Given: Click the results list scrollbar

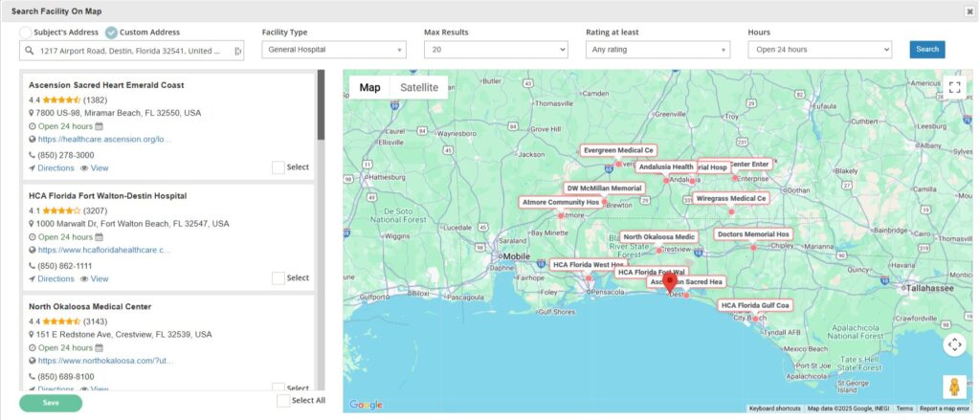Looking at the screenshot, I should point(322,105).
